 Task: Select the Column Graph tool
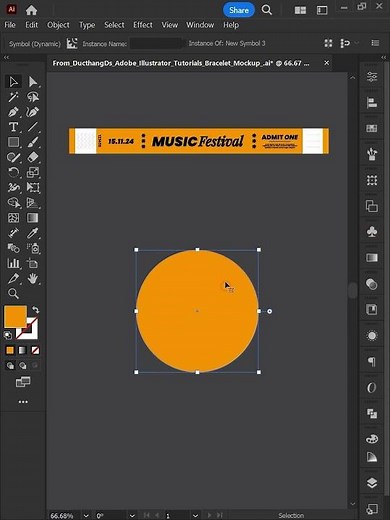[x=13, y=263]
